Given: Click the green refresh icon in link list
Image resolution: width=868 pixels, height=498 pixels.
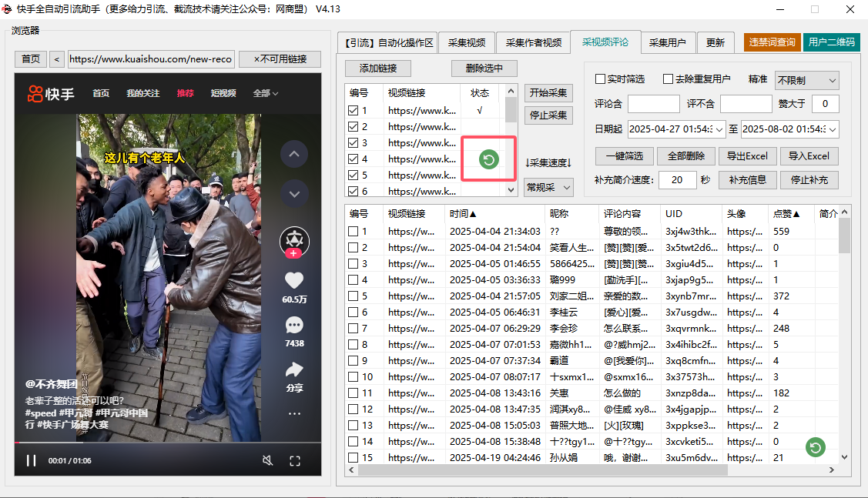Looking at the screenshot, I should pyautogui.click(x=489, y=159).
